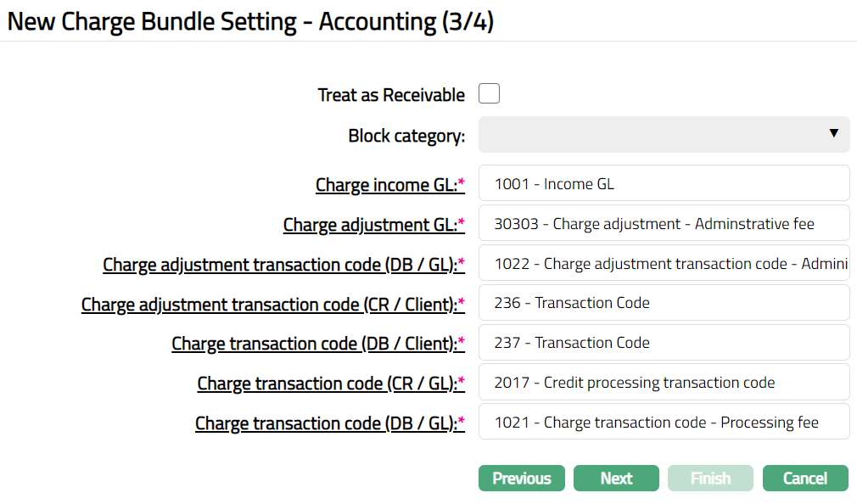This screenshot has width=857, height=504.
Task: Click the 236 - Transaction Code field
Action: 664,303
